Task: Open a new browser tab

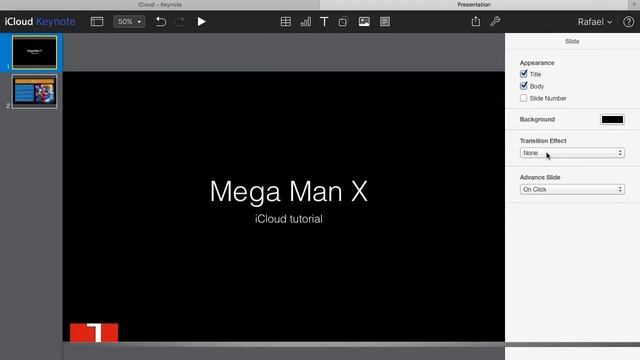Action: click(x=634, y=4)
